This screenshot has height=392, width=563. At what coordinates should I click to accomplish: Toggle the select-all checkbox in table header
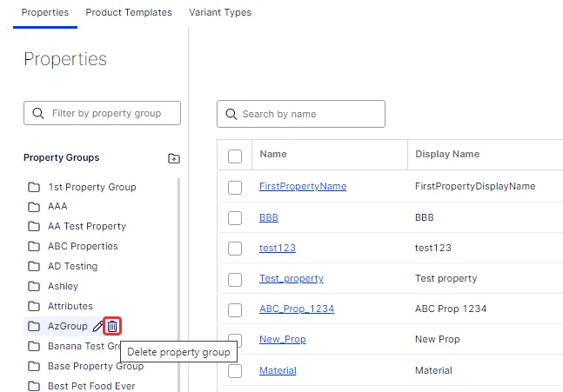235,156
